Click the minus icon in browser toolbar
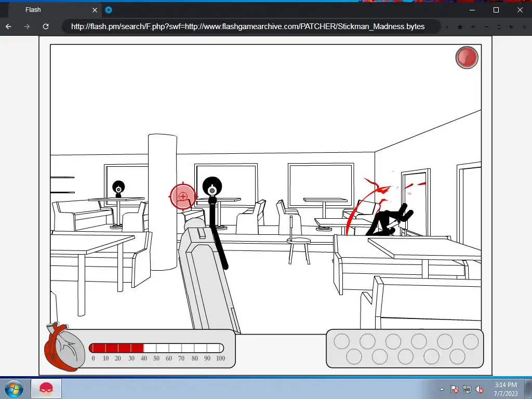Viewport: 532px width, 399px height. click(x=486, y=27)
